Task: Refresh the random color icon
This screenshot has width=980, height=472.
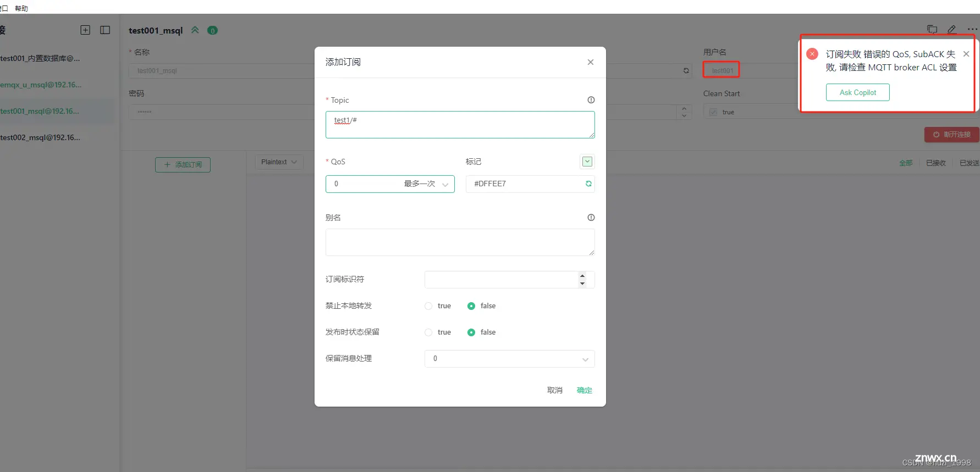Action: [588, 184]
